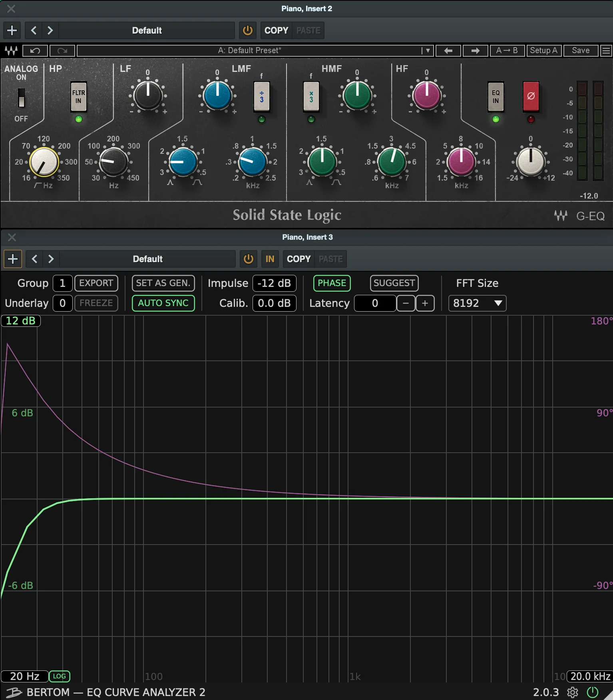Toggle the PHASE display button
The height and width of the screenshot is (700, 613).
pos(332,283)
